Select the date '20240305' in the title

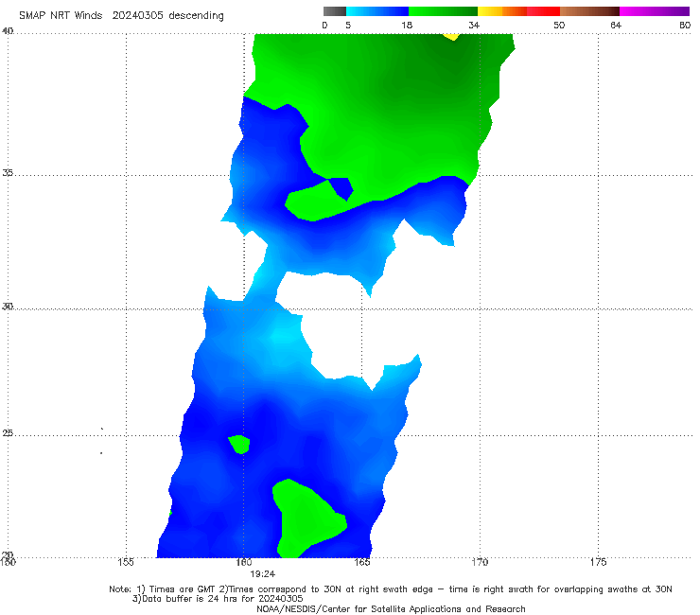coord(137,16)
